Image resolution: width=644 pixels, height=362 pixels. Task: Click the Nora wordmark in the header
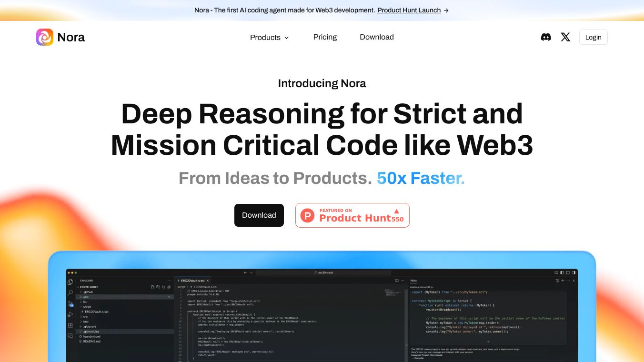tap(71, 37)
